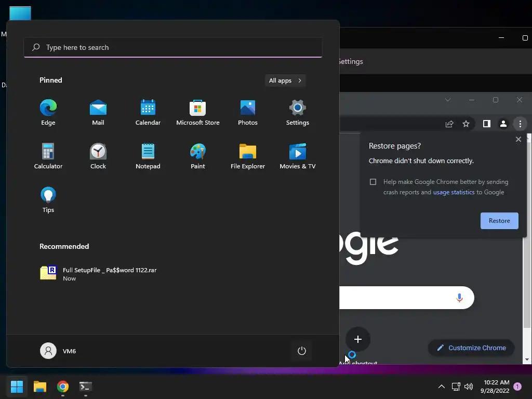
Task: Open recommended Full SetupFile rar item
Action: coord(98,274)
